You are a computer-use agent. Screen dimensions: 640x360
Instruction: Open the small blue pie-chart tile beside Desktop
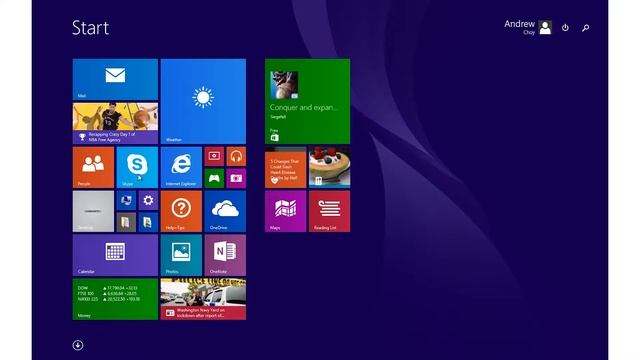coord(126,200)
